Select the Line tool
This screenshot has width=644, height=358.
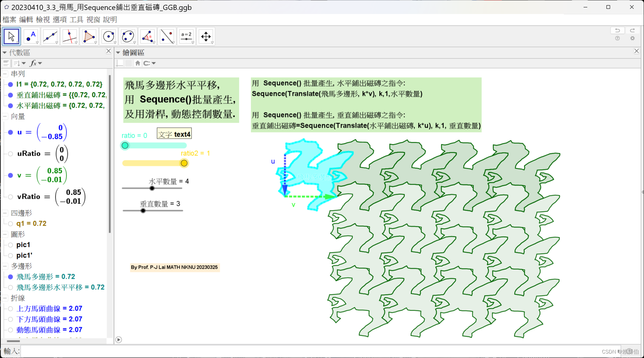(x=50, y=36)
